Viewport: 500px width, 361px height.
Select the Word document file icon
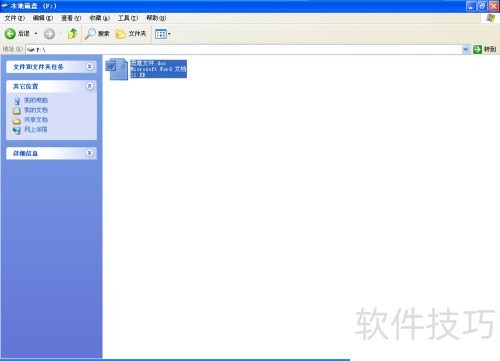[x=117, y=69]
